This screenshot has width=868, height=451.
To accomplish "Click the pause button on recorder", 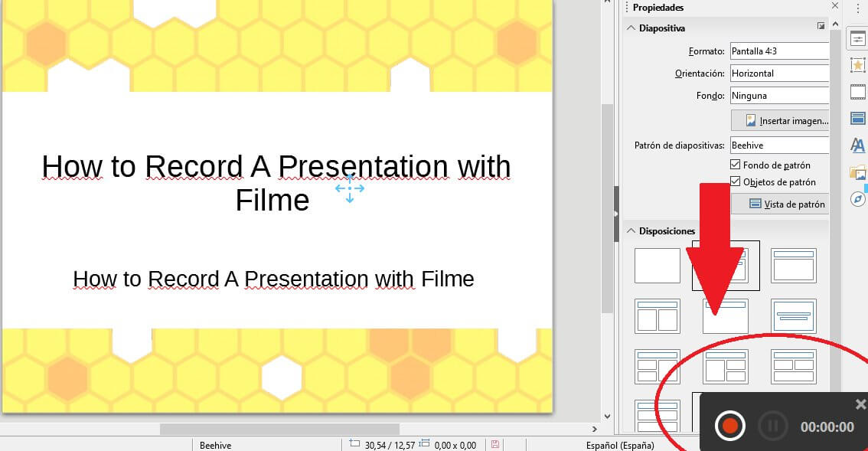I will tap(773, 426).
